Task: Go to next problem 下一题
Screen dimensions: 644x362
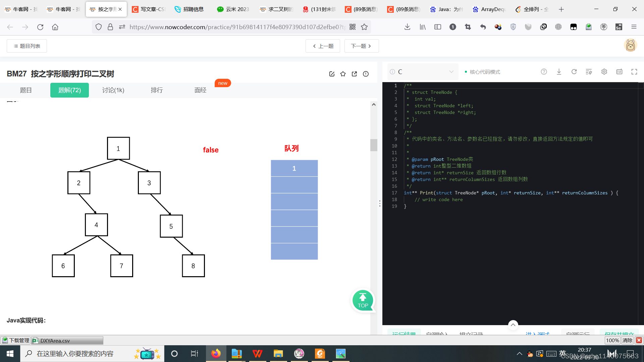Action: click(x=362, y=46)
